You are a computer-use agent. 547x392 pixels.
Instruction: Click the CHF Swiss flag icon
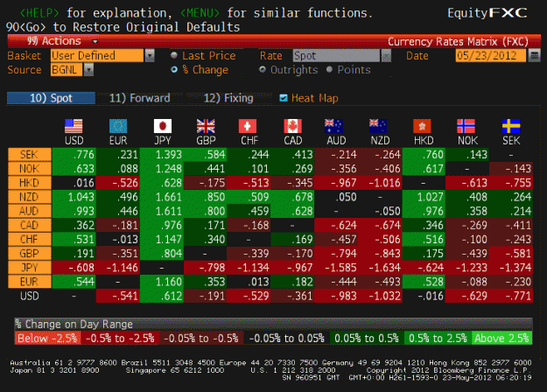248,126
